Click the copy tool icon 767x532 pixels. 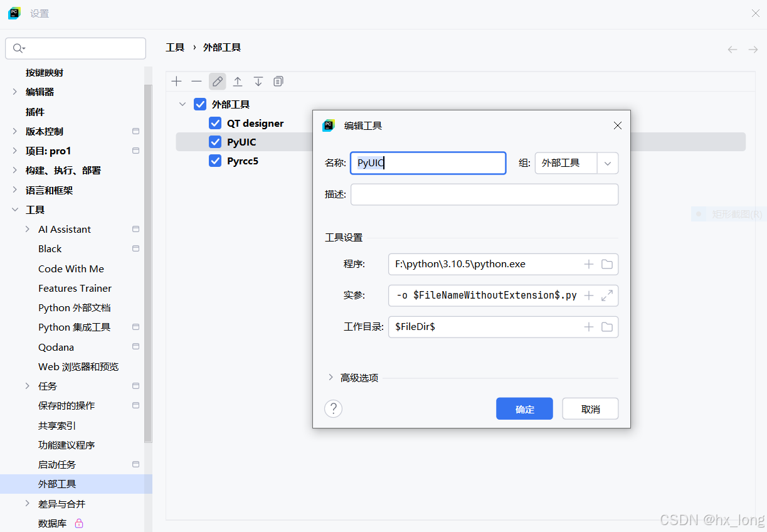click(278, 82)
